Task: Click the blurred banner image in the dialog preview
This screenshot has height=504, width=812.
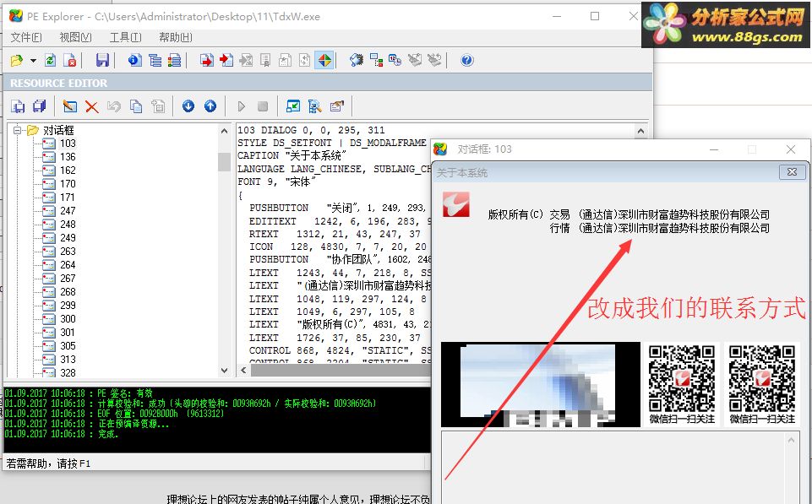Action: pos(541,384)
